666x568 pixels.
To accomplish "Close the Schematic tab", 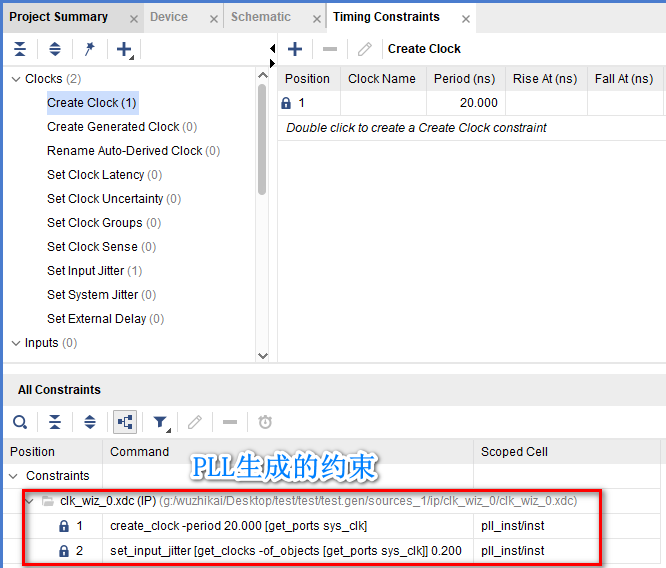I will tap(316, 19).
